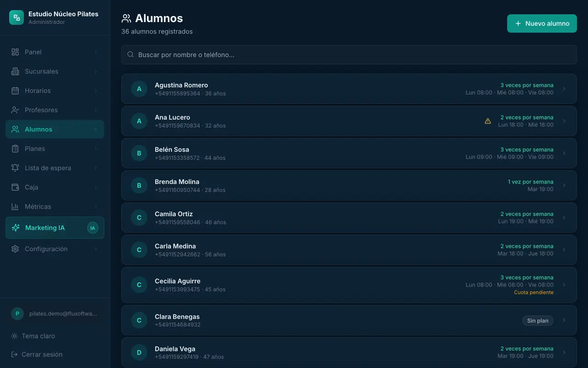Open the Brenda Molina student row

[x=349, y=185]
